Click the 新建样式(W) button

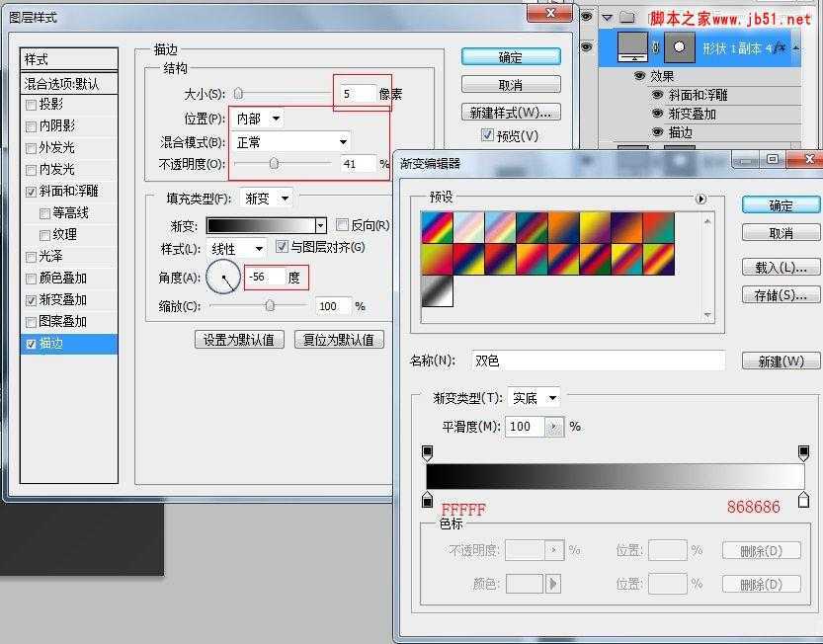pyautogui.click(x=510, y=110)
